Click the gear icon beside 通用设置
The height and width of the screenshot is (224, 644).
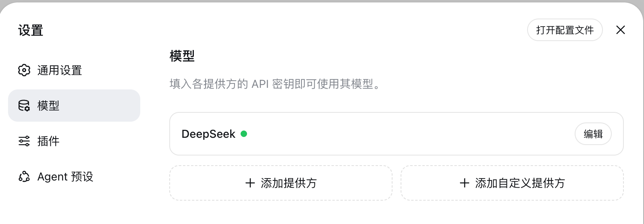24,70
